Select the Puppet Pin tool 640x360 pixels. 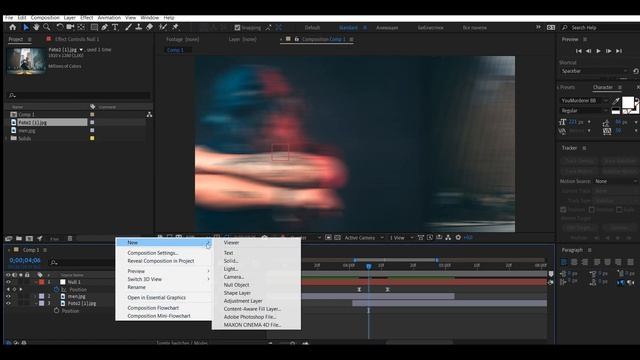[176, 27]
